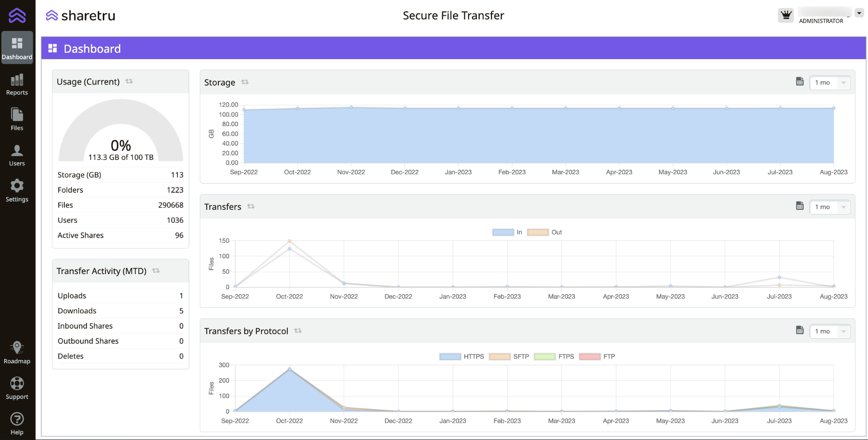The height and width of the screenshot is (440, 868).
Task: Open the Users page
Action: pos(17,155)
